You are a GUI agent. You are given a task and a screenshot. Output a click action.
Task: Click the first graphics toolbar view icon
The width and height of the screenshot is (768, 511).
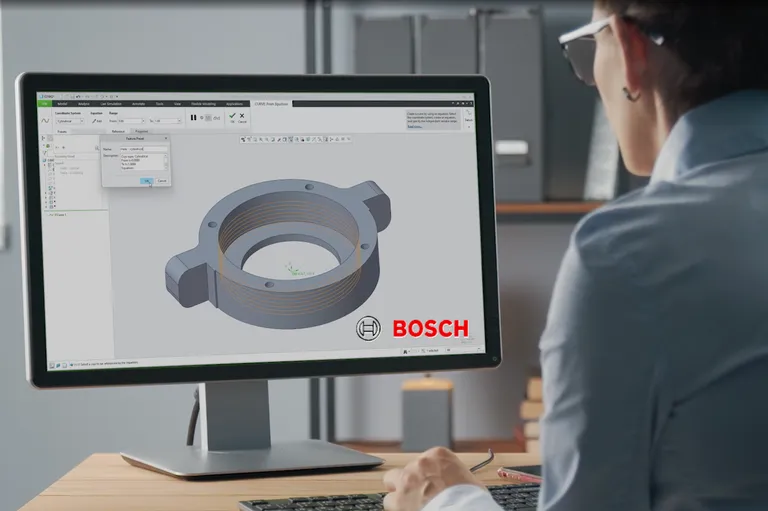[245, 139]
